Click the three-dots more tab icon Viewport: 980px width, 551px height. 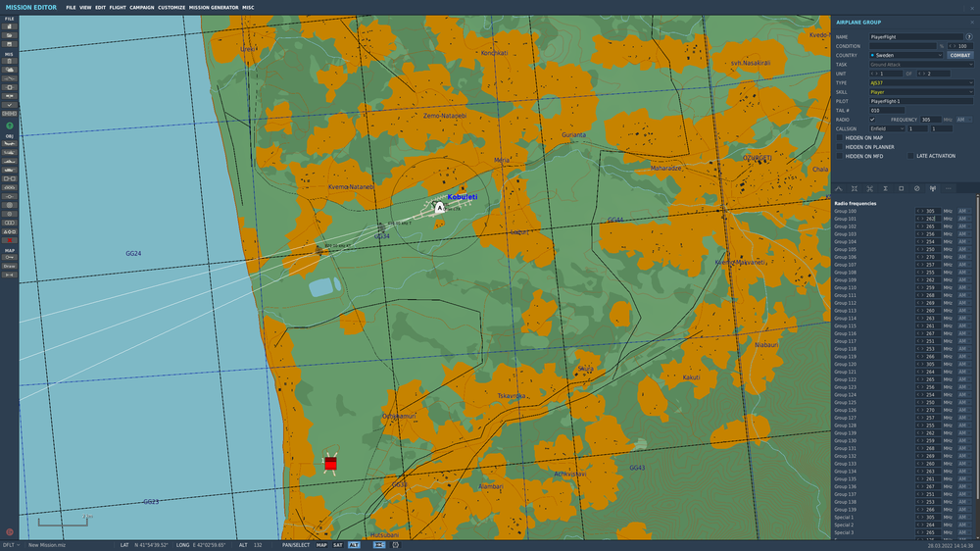tap(948, 188)
